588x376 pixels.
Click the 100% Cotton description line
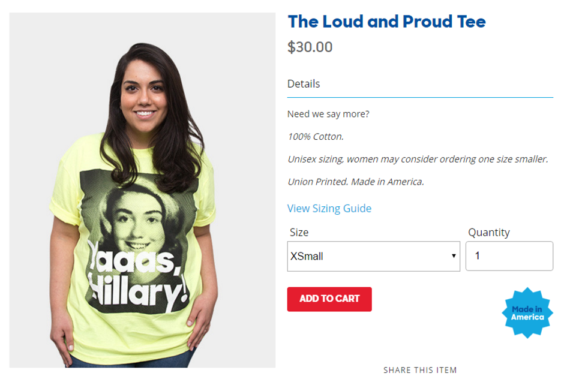tap(316, 137)
